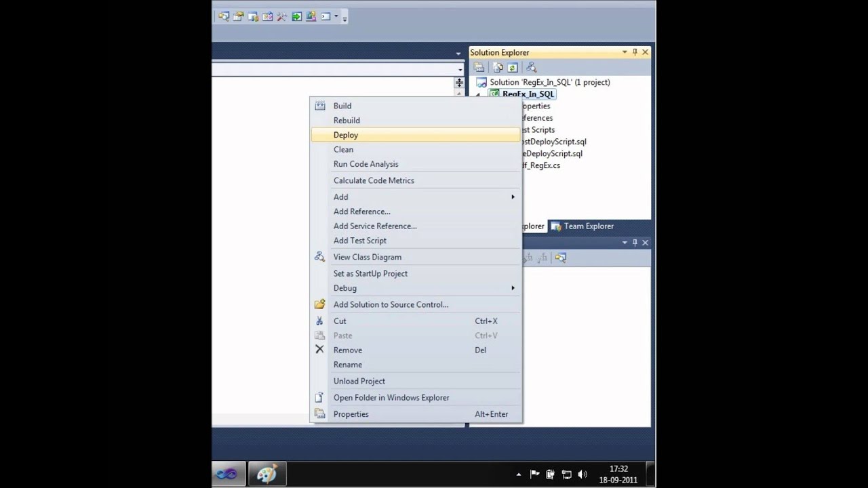The height and width of the screenshot is (488, 868).
Task: Select the RegEx_In_SQL project node
Action: (528, 94)
